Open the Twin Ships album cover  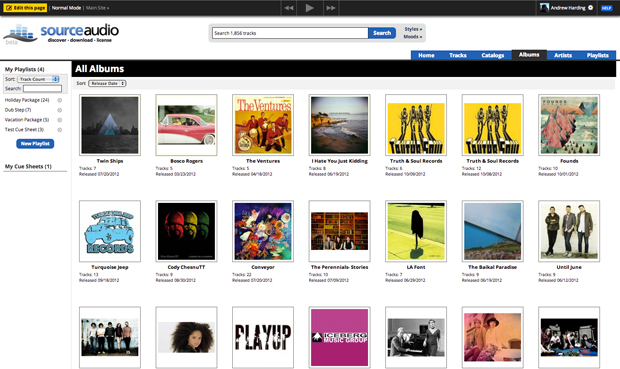click(110, 125)
